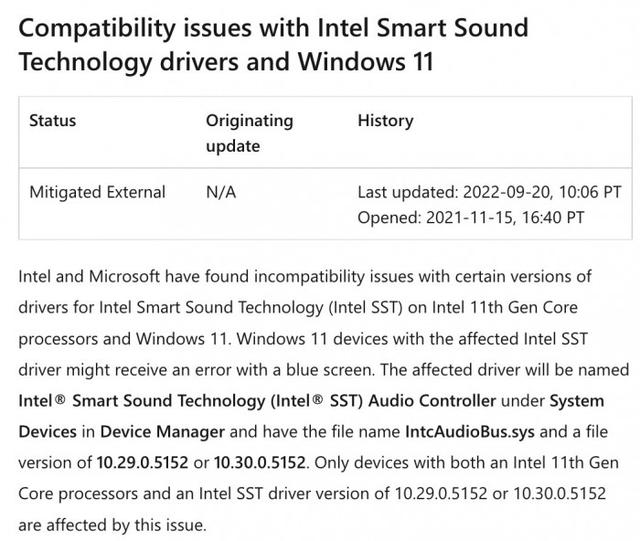The image size is (640, 541).
Task: Click the N/A originating update cell
Action: (x=221, y=192)
